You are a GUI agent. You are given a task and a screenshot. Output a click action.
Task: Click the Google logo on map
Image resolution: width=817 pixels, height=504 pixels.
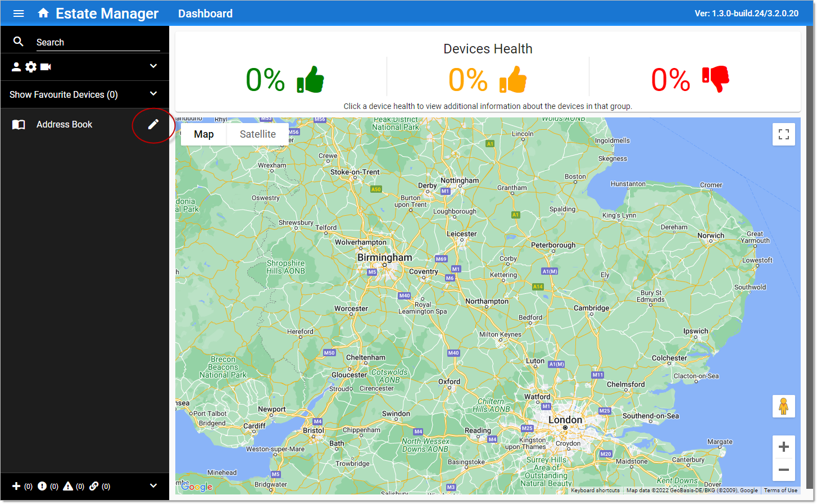pyautogui.click(x=197, y=487)
